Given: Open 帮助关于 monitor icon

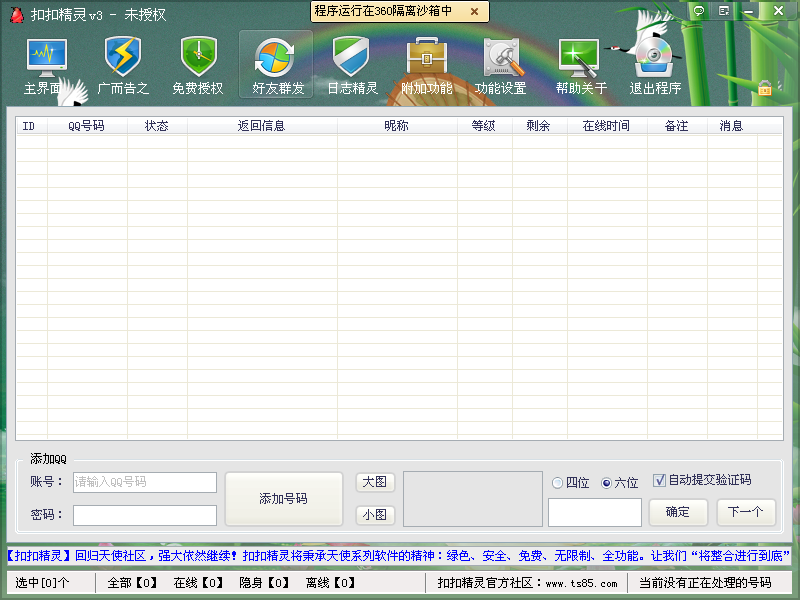Looking at the screenshot, I should 581,65.
